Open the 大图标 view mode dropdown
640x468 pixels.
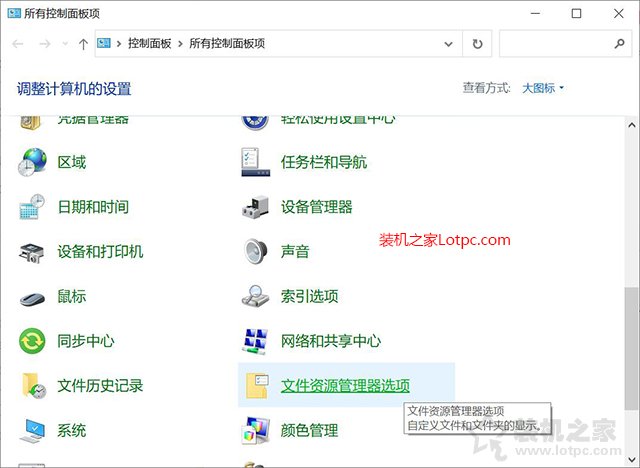pyautogui.click(x=542, y=88)
